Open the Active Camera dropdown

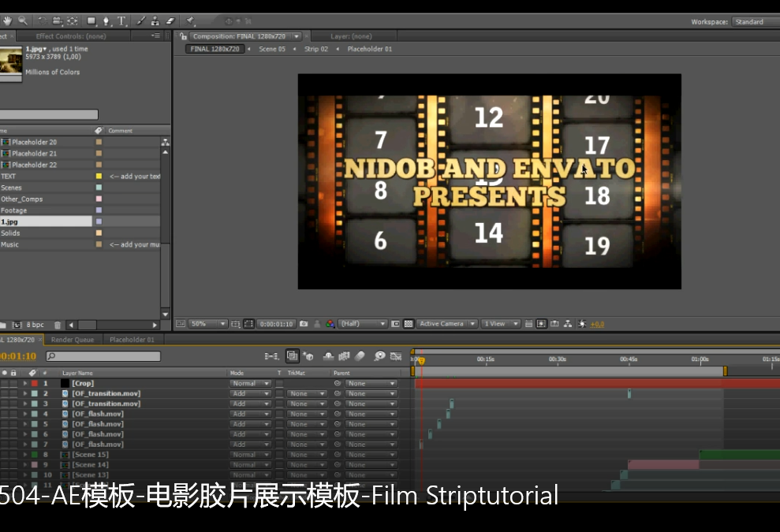point(446,324)
